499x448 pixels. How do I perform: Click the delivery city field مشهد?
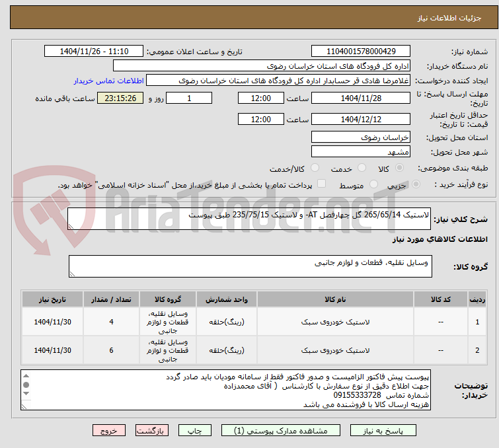[361, 151]
